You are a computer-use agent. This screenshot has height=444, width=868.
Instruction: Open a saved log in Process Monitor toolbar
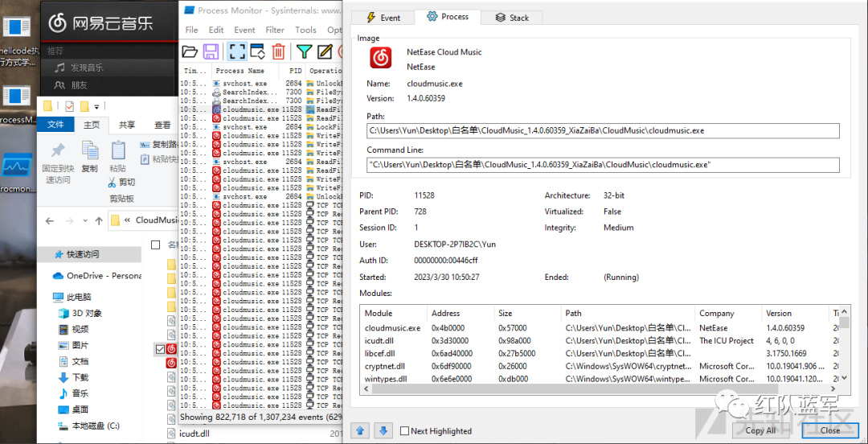click(190, 51)
